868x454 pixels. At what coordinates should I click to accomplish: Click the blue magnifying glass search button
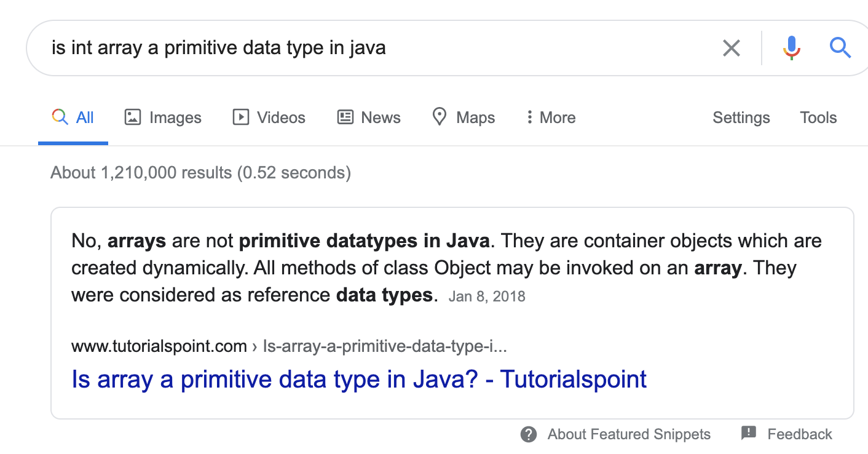(840, 47)
